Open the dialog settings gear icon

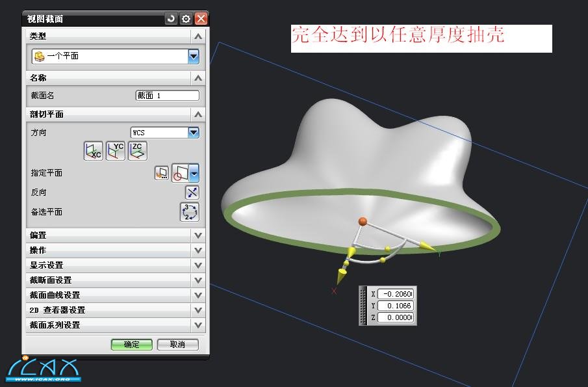pyautogui.click(x=186, y=19)
